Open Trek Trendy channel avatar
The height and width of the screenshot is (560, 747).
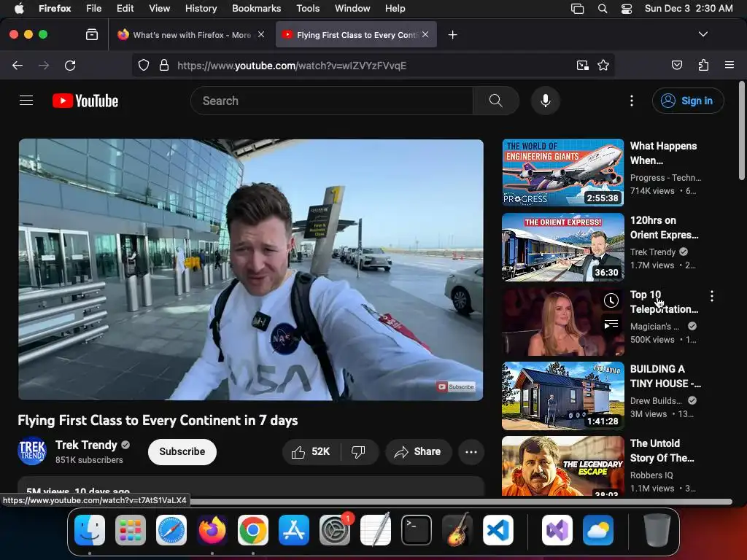tap(32, 451)
